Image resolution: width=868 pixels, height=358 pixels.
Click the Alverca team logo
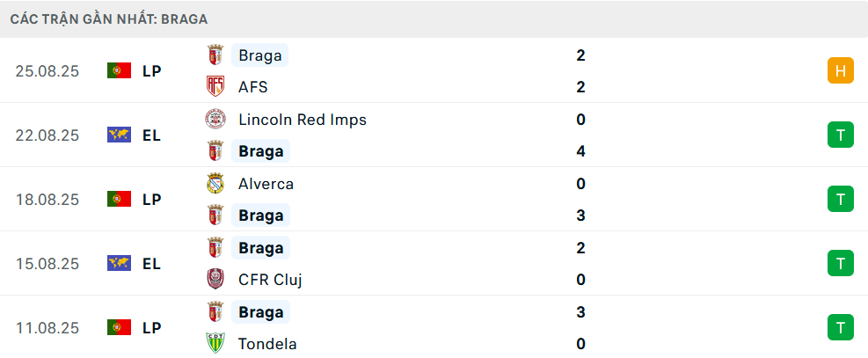(215, 184)
